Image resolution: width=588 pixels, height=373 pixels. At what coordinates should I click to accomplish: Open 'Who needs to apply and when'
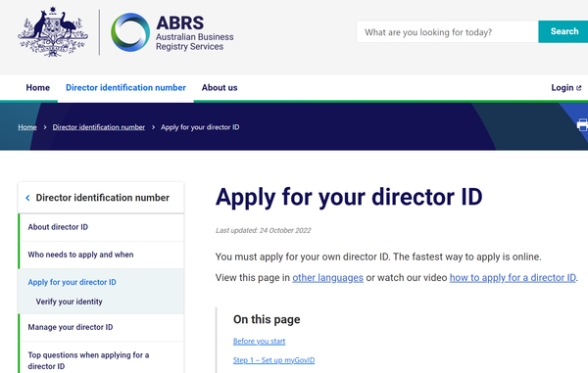[x=101, y=255]
